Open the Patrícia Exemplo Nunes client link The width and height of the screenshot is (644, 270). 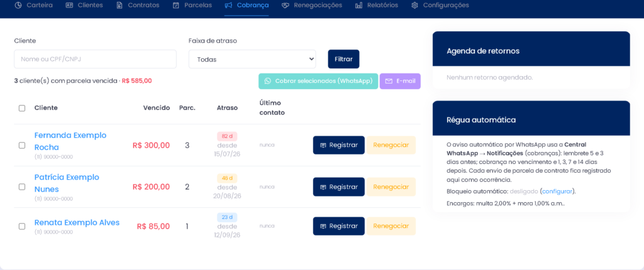pos(67,183)
